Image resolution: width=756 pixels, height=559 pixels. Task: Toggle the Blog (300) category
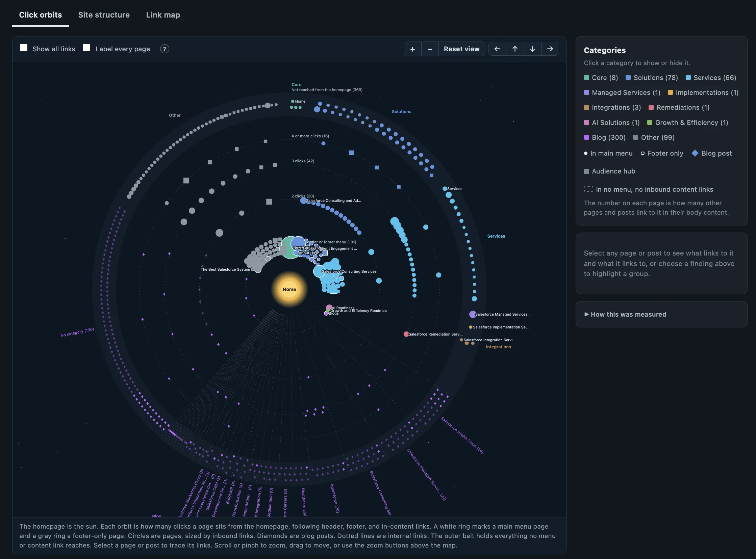coord(605,137)
